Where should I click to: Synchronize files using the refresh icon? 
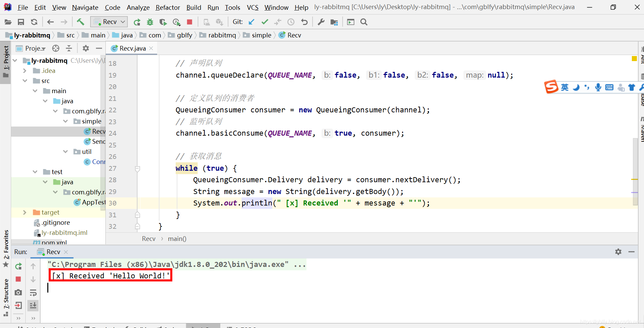(34, 22)
